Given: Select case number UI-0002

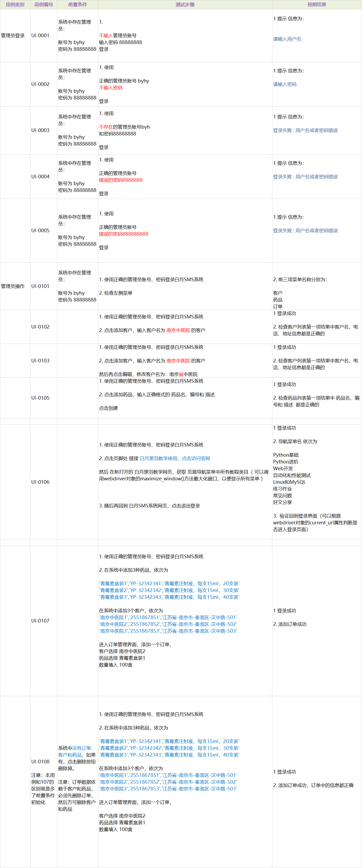Looking at the screenshot, I should tap(40, 84).
